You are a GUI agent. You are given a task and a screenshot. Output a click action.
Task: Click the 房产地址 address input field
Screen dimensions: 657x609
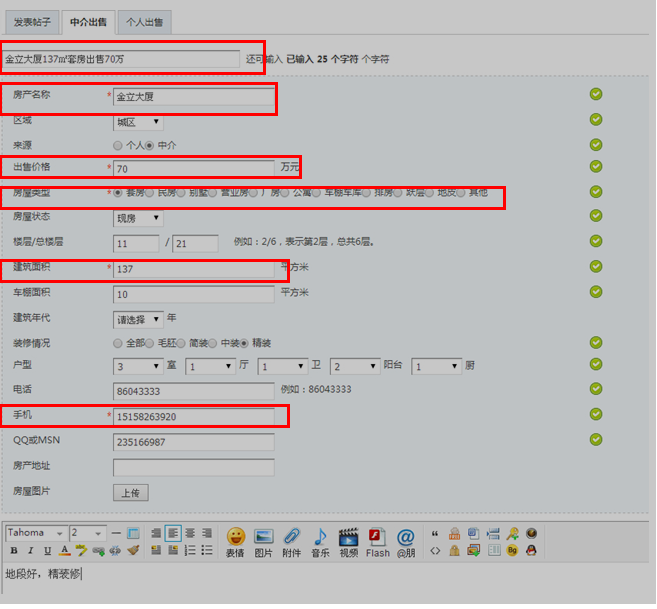coord(193,467)
